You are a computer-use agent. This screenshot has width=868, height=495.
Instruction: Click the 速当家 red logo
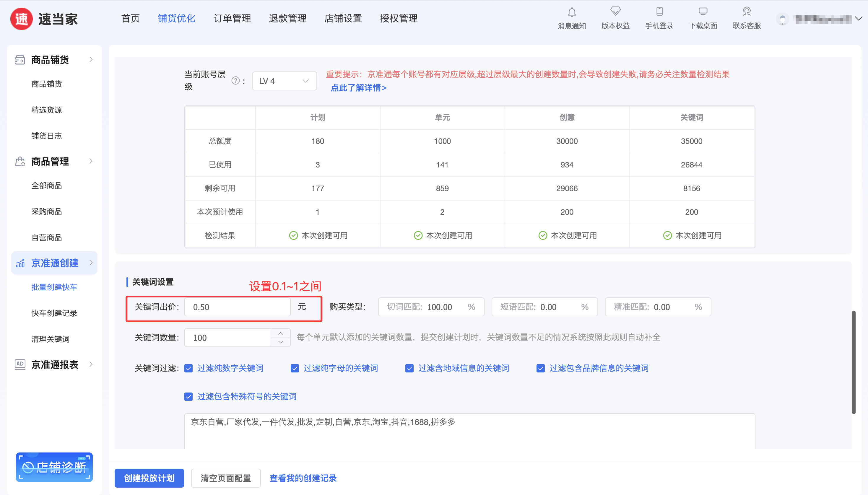[x=22, y=19]
